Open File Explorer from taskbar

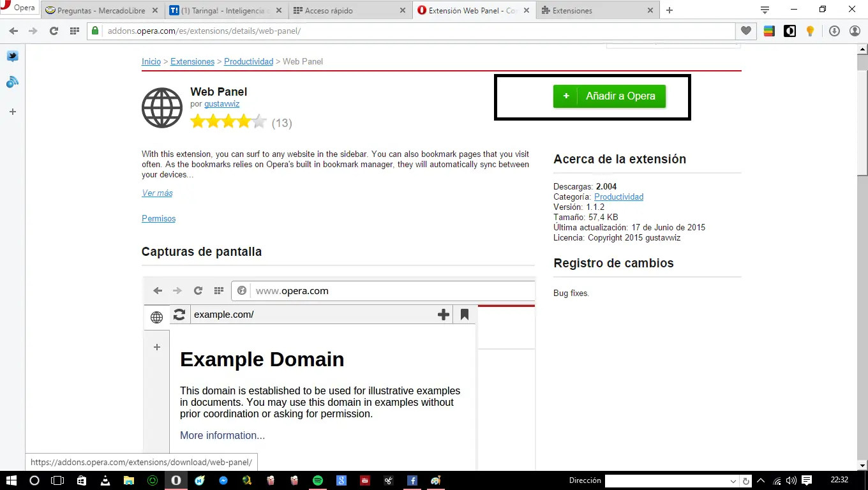point(129,480)
